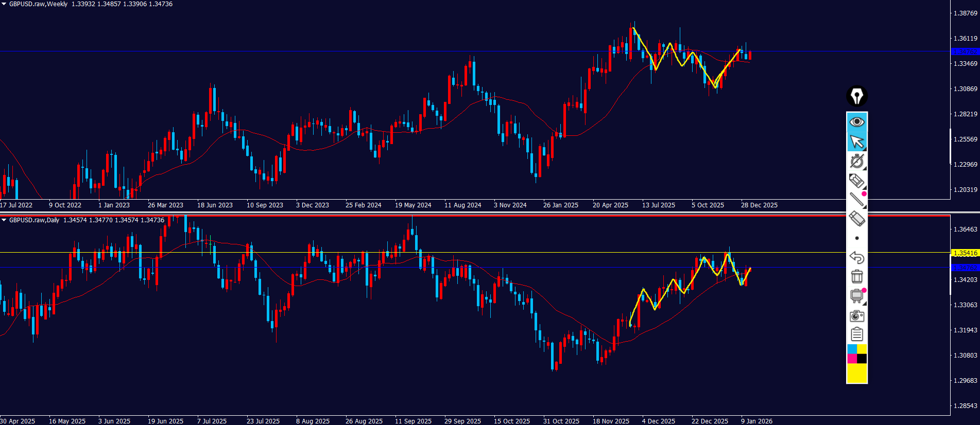The image size is (980, 425).
Task: Expand the GBPUSD.raw,Weekly chart title arrow
Action: click(4, 4)
